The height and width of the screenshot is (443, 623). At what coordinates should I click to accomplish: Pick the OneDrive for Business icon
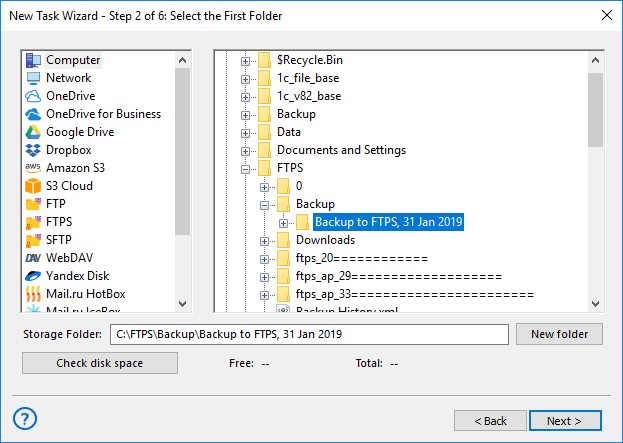[33, 114]
